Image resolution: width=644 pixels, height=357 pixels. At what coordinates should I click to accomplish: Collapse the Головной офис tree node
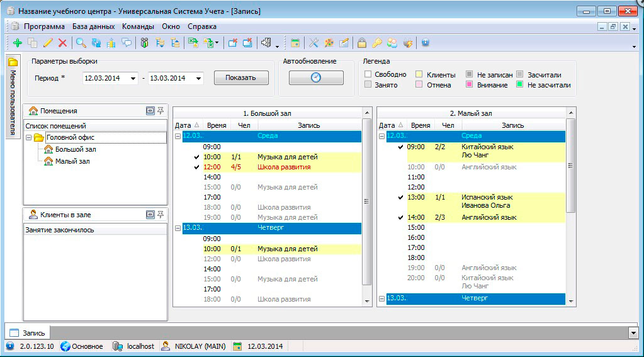click(x=29, y=137)
